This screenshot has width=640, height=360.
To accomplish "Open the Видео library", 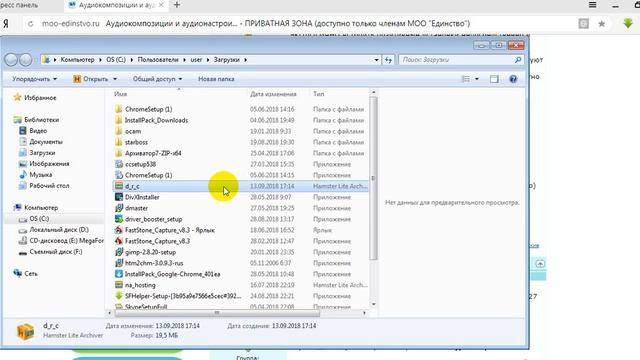I will 38,131.
